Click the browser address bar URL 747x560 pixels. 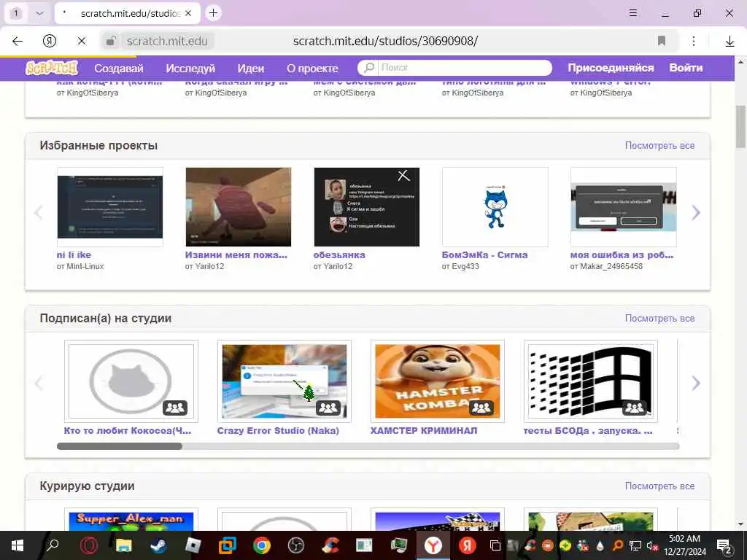pos(385,41)
